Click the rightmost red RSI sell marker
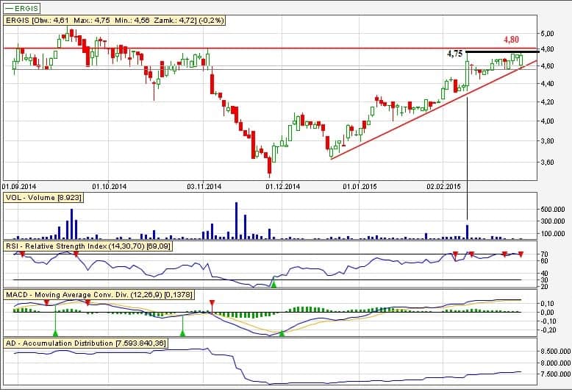 (x=521, y=254)
